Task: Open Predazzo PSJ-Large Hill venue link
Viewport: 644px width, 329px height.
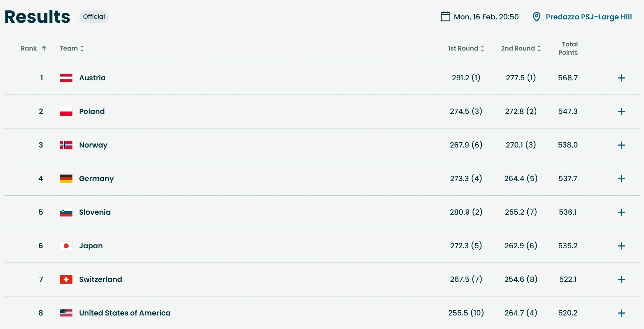Action: pyautogui.click(x=589, y=17)
